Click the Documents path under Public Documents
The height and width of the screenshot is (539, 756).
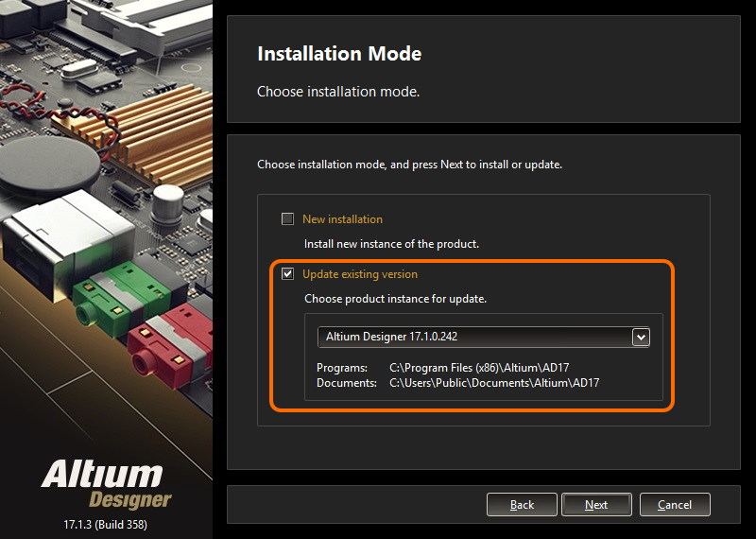pos(494,383)
